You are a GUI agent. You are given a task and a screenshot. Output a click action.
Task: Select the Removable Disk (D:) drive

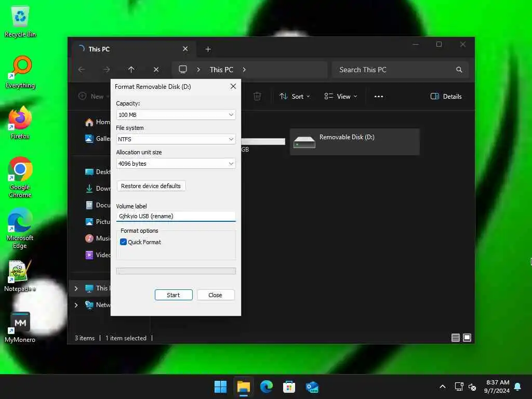point(354,142)
